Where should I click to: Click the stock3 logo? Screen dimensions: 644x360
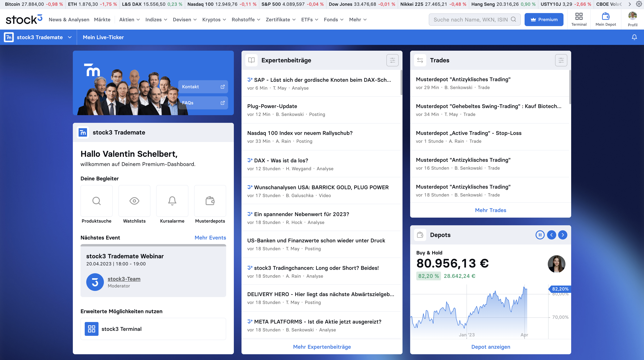(24, 20)
